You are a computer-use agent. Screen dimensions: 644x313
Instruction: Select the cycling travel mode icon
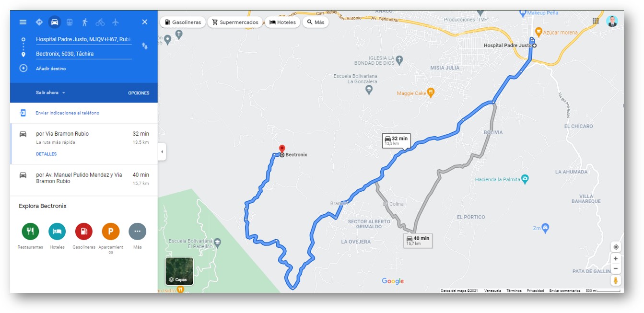pyautogui.click(x=100, y=22)
